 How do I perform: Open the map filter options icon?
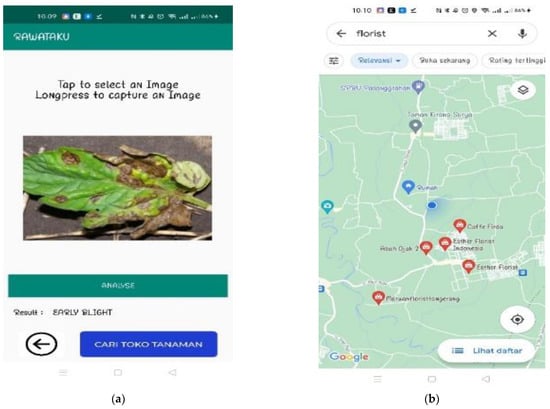(x=334, y=61)
